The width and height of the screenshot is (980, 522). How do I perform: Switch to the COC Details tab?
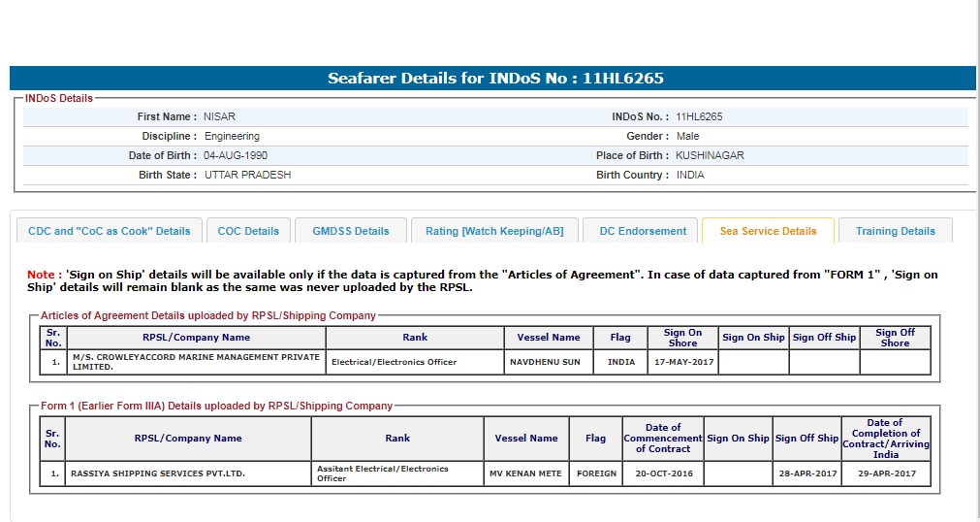(248, 231)
